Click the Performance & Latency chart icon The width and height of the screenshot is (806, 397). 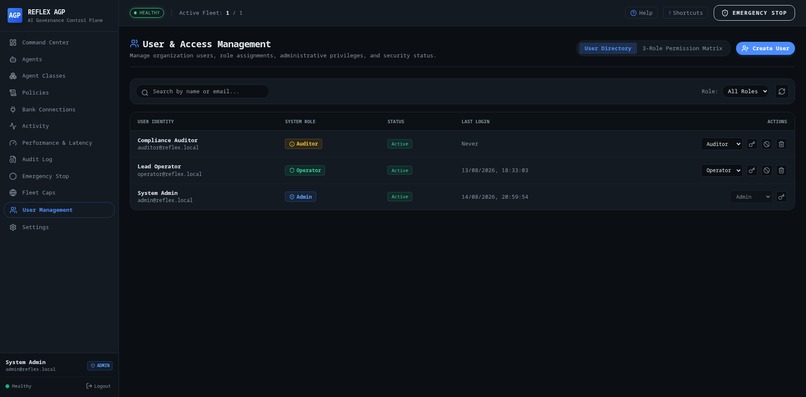coord(13,143)
